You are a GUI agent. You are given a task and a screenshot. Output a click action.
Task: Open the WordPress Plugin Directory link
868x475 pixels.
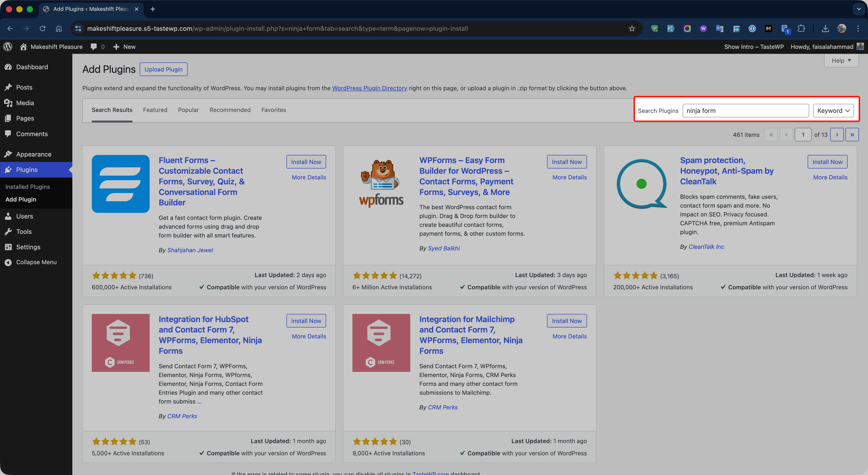tap(369, 88)
